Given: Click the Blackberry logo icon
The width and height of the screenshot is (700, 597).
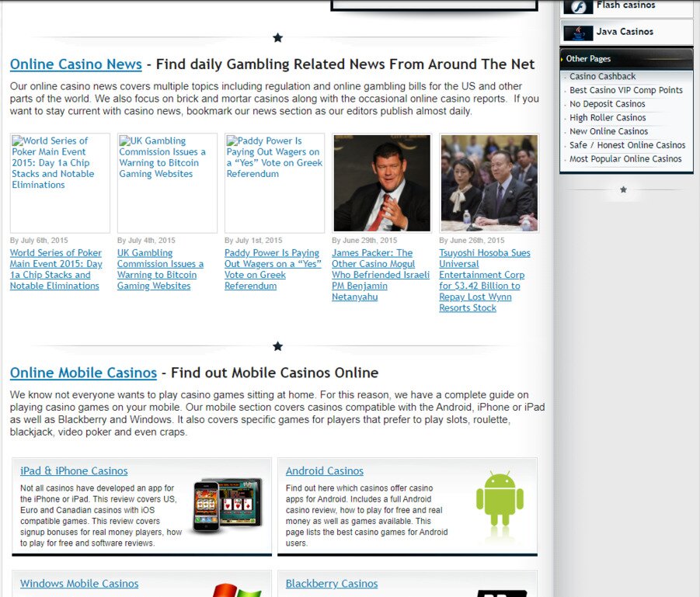Looking at the screenshot, I should coord(502,593).
